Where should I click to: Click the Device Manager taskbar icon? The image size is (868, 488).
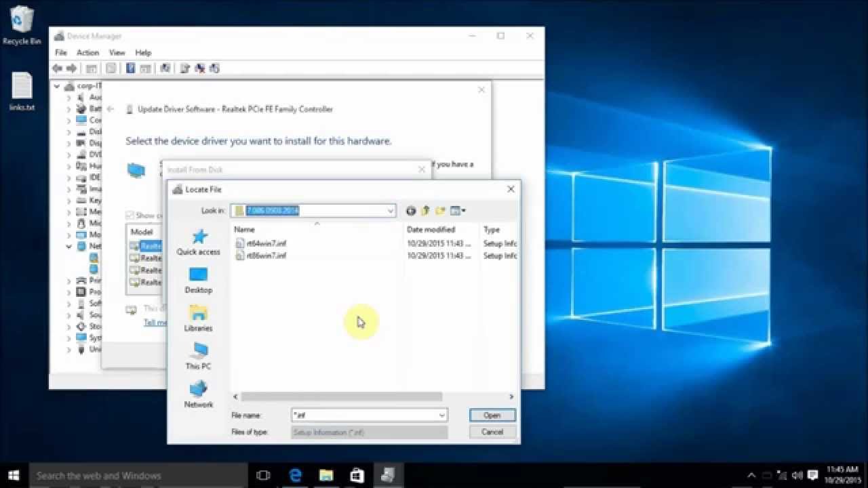pyautogui.click(x=389, y=475)
